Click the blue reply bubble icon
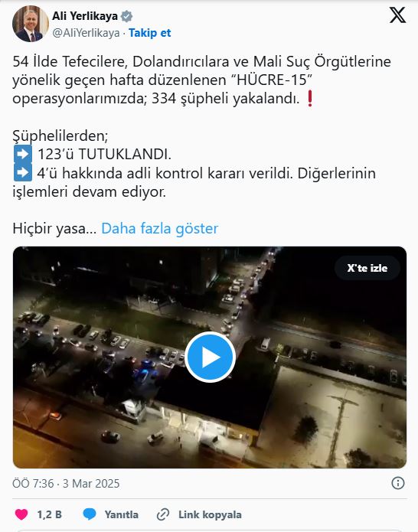Image resolution: width=418 pixels, height=532 pixels. (x=90, y=514)
